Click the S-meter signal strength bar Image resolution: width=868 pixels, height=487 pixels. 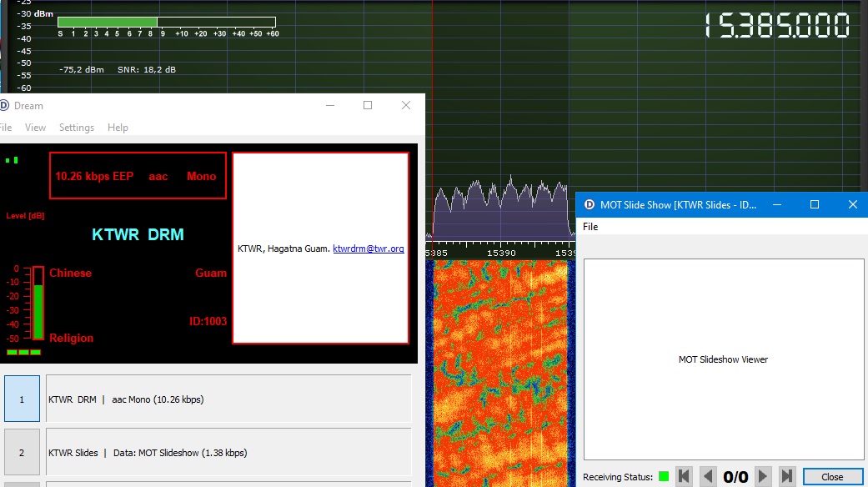tap(167, 23)
